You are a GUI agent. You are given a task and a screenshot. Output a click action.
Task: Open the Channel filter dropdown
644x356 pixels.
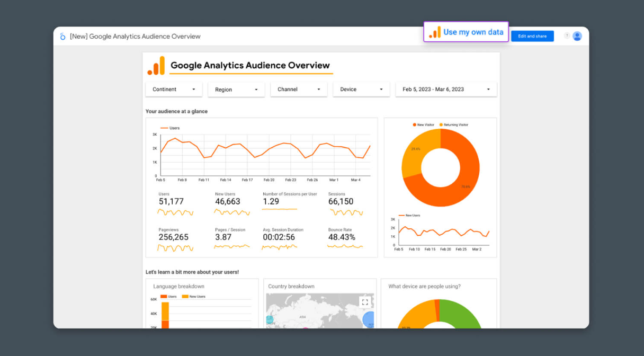point(299,89)
